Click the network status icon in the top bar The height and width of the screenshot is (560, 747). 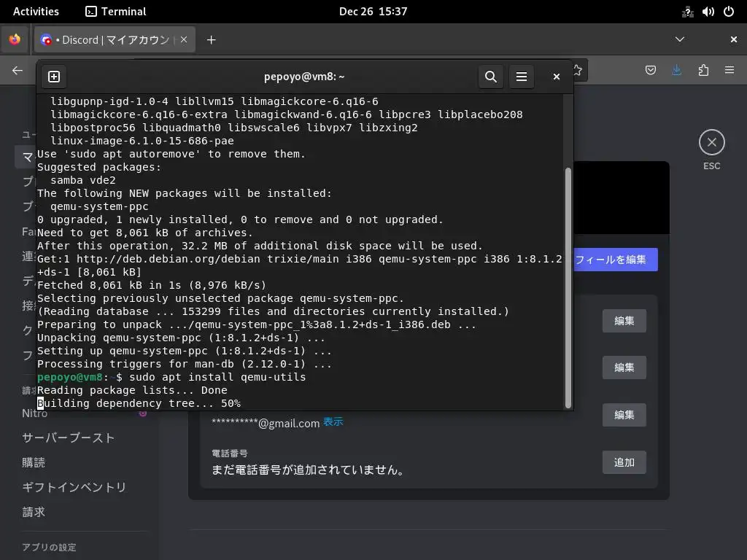(x=687, y=12)
